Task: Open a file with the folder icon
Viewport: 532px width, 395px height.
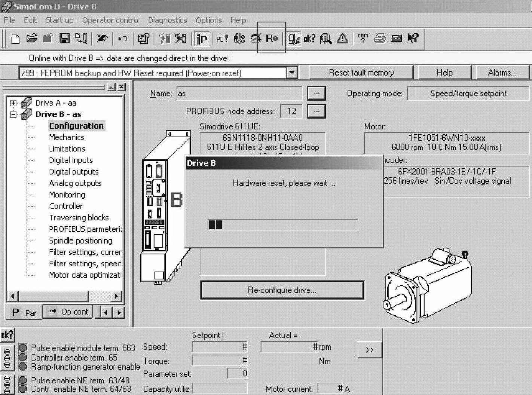Action: (x=32, y=39)
